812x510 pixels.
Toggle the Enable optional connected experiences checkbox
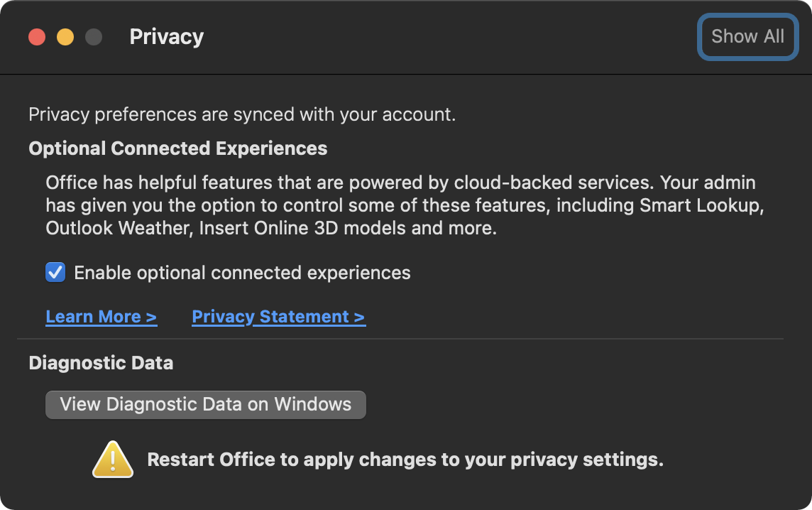click(x=55, y=272)
